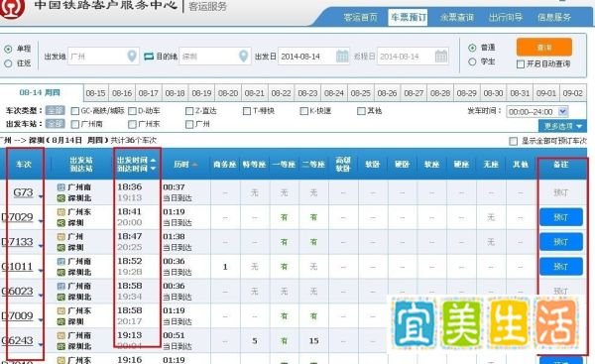
Task: Open train number link G1011
Action: tap(17, 267)
